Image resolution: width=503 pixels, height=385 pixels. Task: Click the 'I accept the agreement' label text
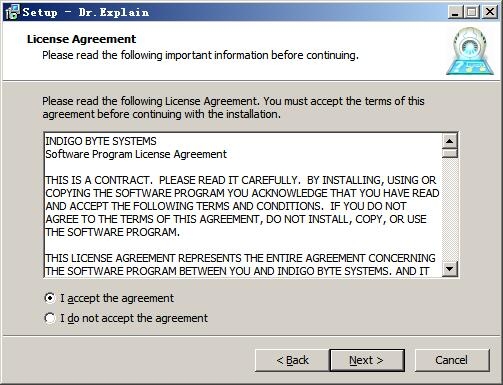click(x=117, y=298)
